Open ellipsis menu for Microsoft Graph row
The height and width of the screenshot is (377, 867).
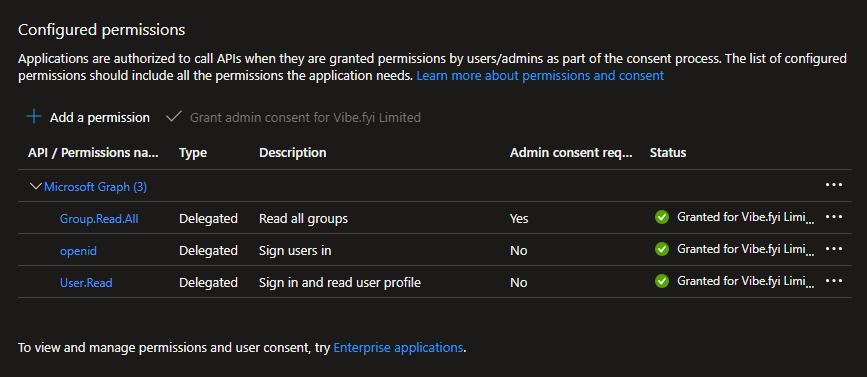click(x=834, y=185)
